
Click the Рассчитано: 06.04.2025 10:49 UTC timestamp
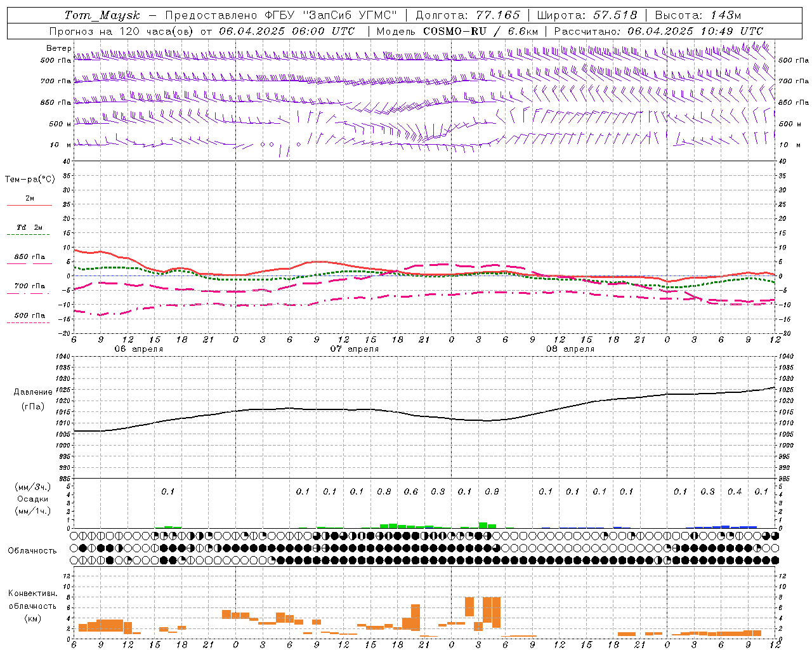click(658, 31)
